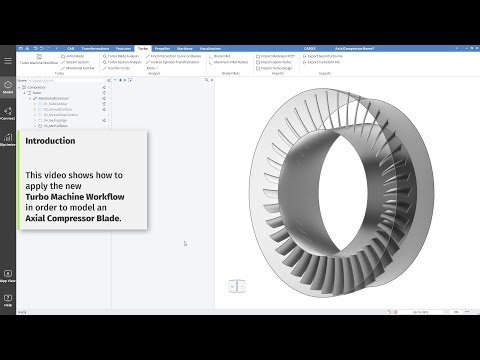Click the Inverse Cylinder Transformation tool
This screenshot has height=360, width=480.
(172, 62)
